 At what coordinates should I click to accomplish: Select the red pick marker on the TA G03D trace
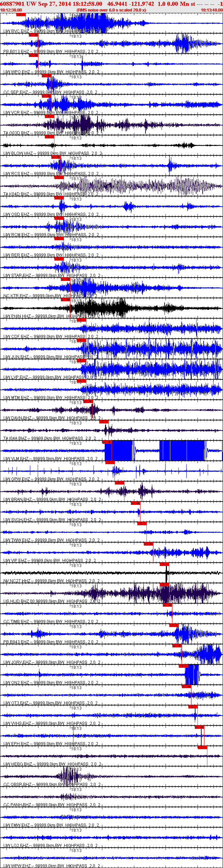point(50,116)
